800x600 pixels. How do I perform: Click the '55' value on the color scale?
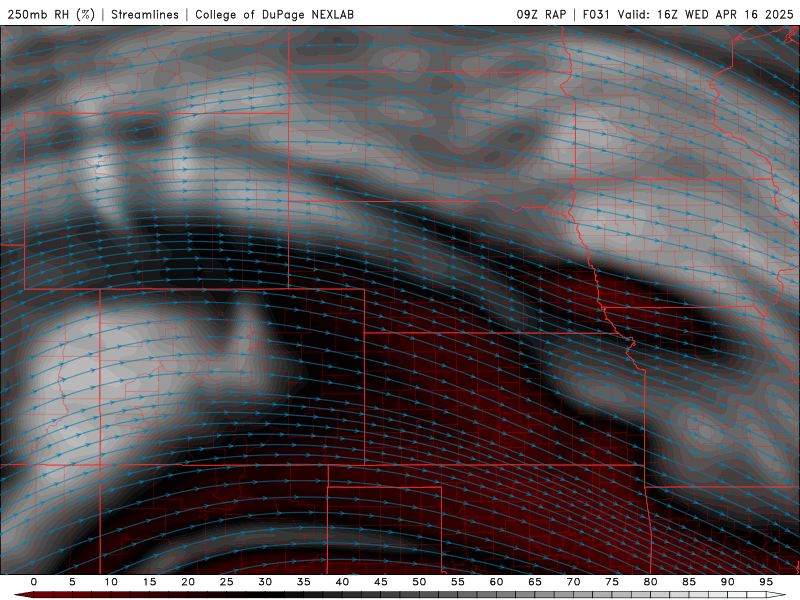[x=458, y=582]
